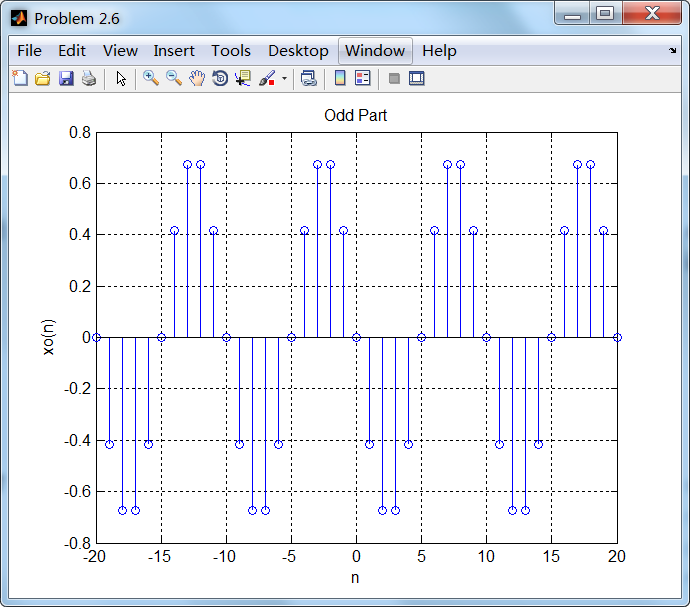Click the Brush data tool
The width and height of the screenshot is (690, 607).
click(x=267, y=79)
